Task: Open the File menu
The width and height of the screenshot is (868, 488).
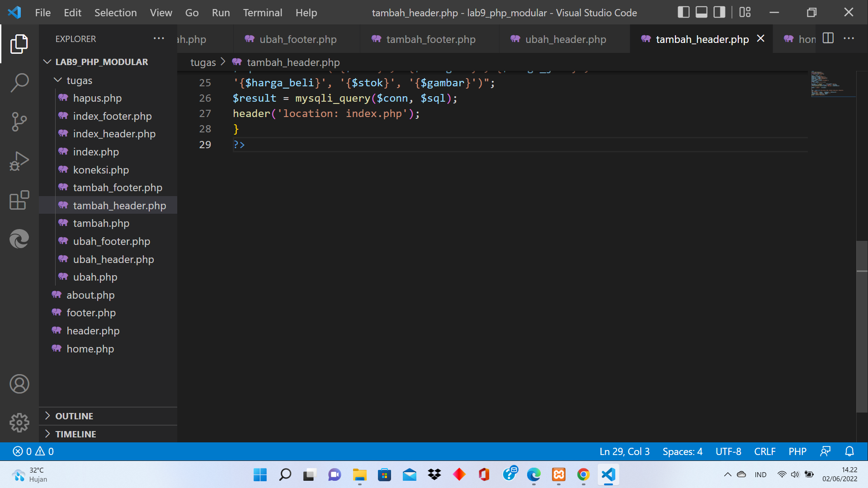Action: coord(43,13)
